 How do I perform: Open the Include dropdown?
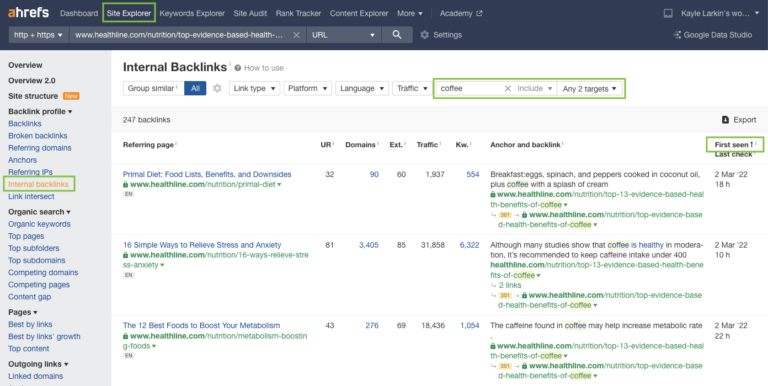535,89
